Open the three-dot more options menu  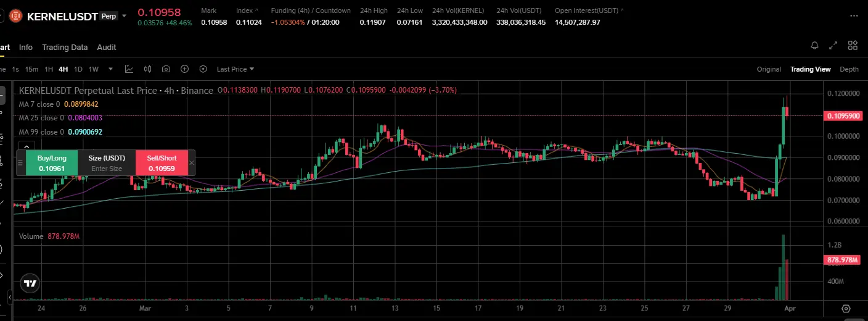coord(853,15)
